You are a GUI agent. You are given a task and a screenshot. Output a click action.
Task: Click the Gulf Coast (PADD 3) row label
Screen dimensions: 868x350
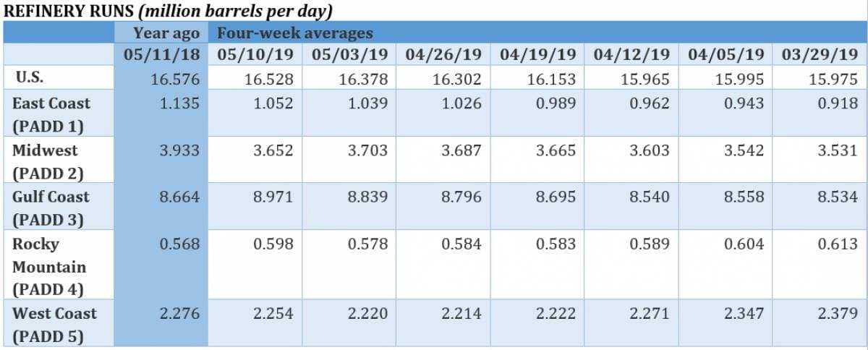coord(51,208)
